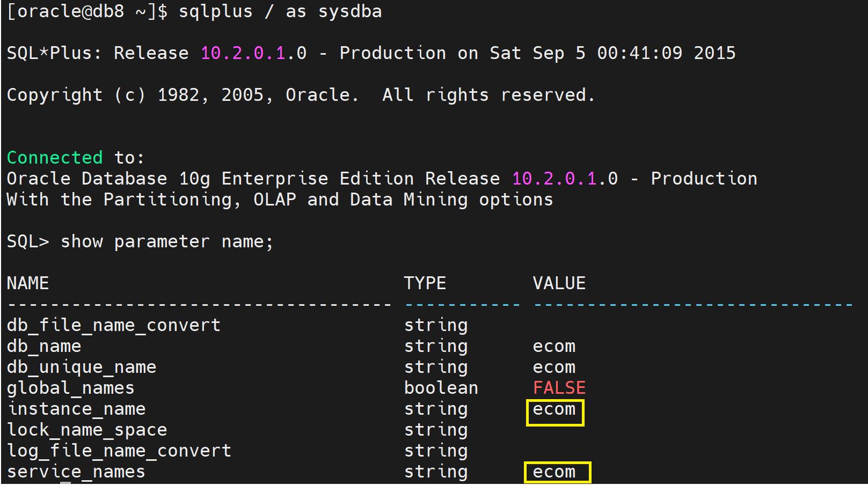
Task: Click the 'sqlplus / as sysdba' command text
Action: pos(280,11)
